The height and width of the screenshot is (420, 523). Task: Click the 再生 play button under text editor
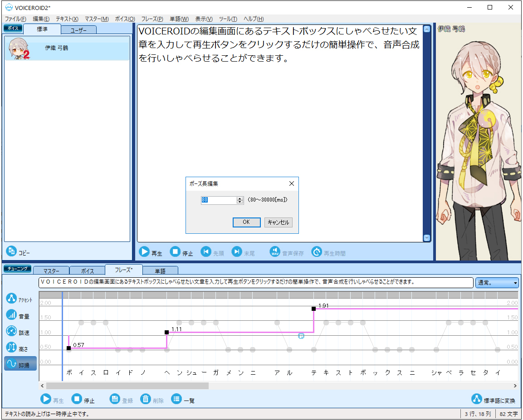tap(144, 252)
